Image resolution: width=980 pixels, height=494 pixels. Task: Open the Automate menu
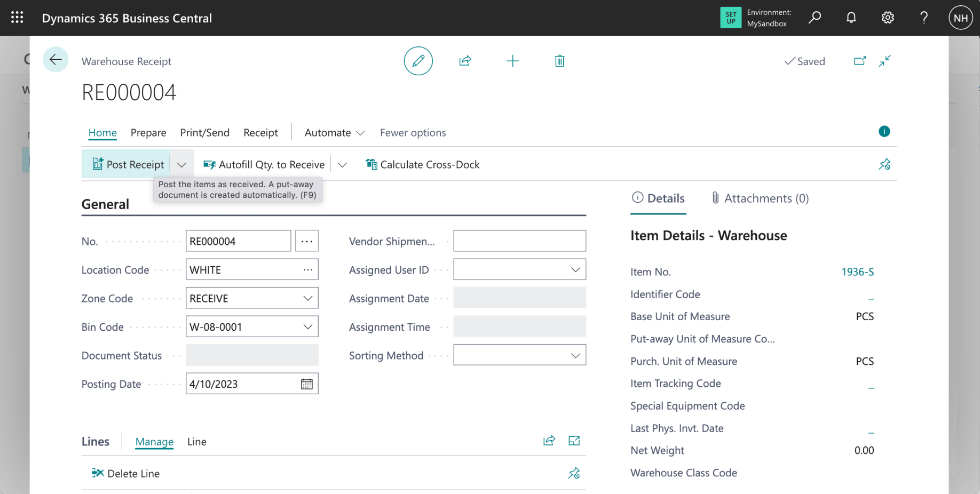coord(334,133)
